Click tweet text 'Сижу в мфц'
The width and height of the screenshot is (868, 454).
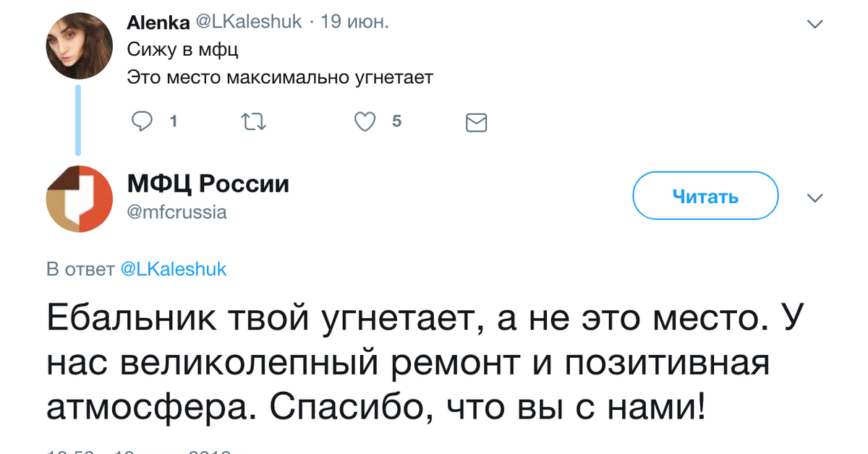coord(182,50)
